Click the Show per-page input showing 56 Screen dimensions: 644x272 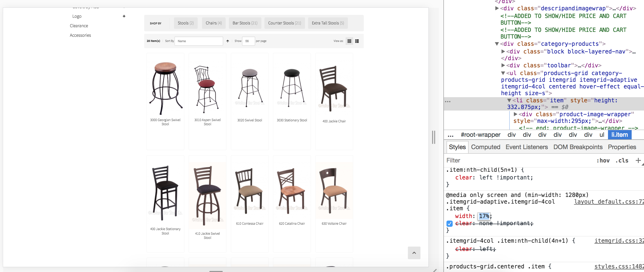tap(248, 41)
